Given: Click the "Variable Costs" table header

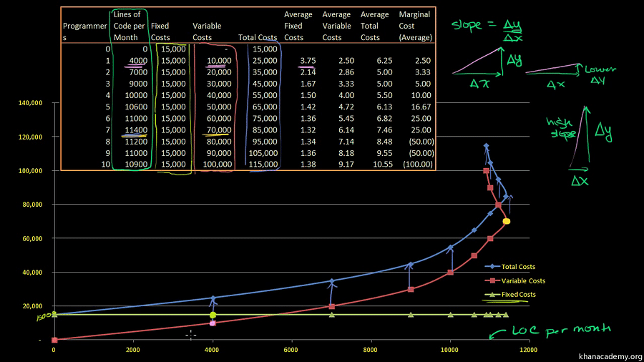Looking at the screenshot, I should 207,31.
